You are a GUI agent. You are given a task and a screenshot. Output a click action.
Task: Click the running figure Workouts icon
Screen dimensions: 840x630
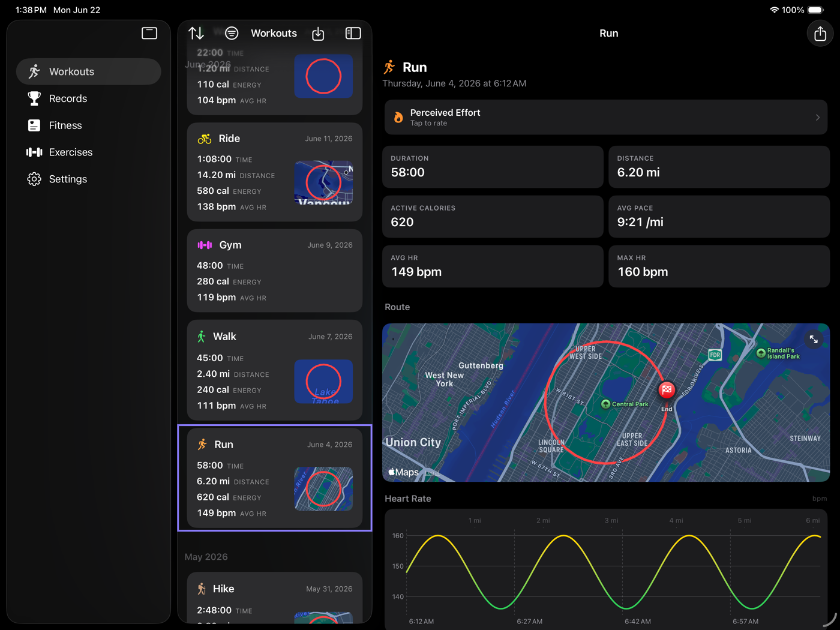coord(34,71)
